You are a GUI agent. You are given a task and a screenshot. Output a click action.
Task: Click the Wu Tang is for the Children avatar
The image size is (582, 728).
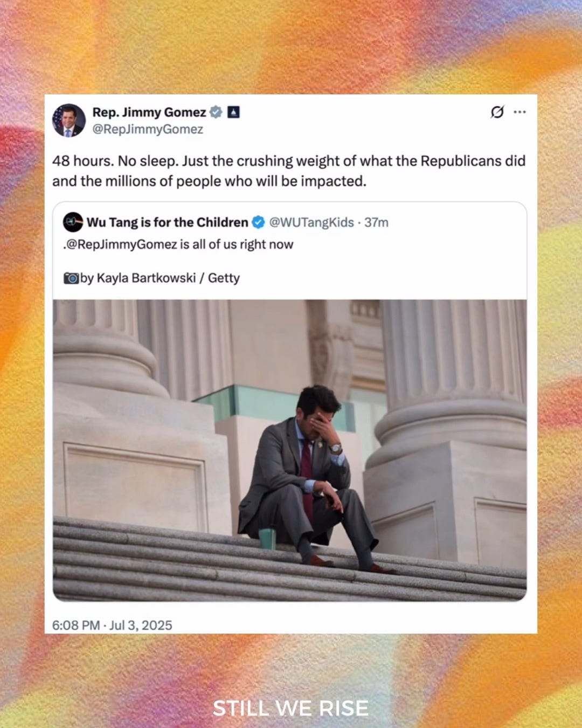coord(73,222)
